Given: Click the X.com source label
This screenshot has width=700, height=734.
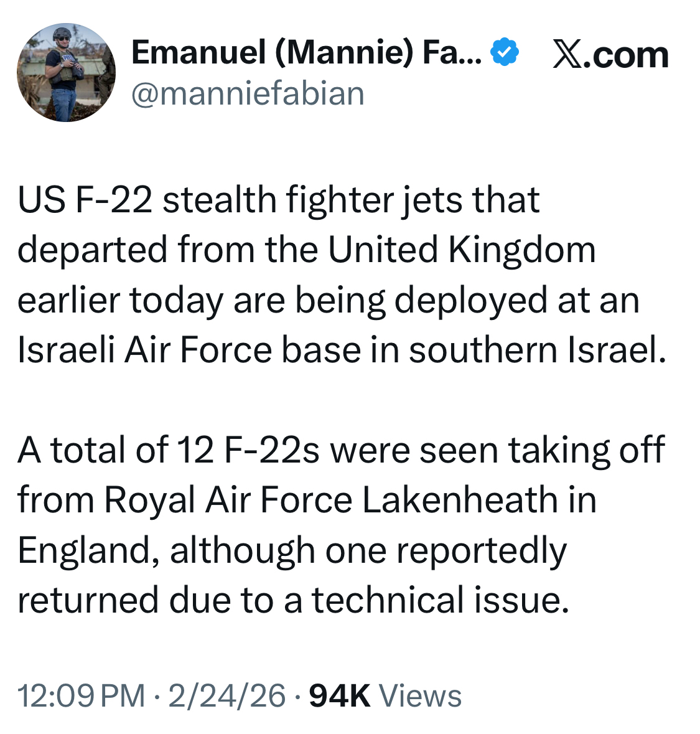Looking at the screenshot, I should point(610,55).
